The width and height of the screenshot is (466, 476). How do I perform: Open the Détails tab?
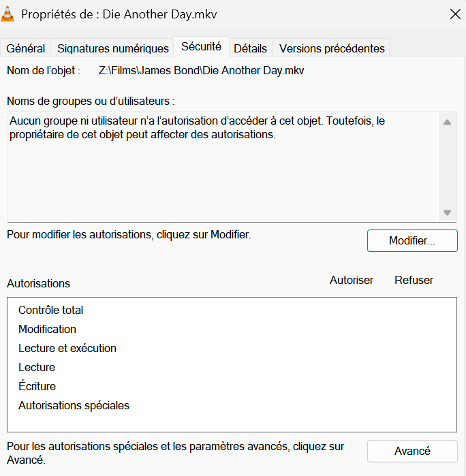(250, 48)
